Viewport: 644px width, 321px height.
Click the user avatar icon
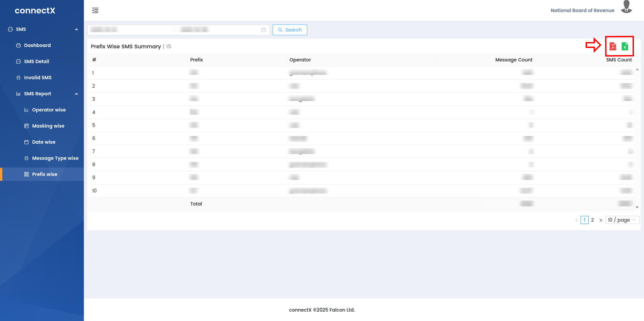(x=626, y=7)
